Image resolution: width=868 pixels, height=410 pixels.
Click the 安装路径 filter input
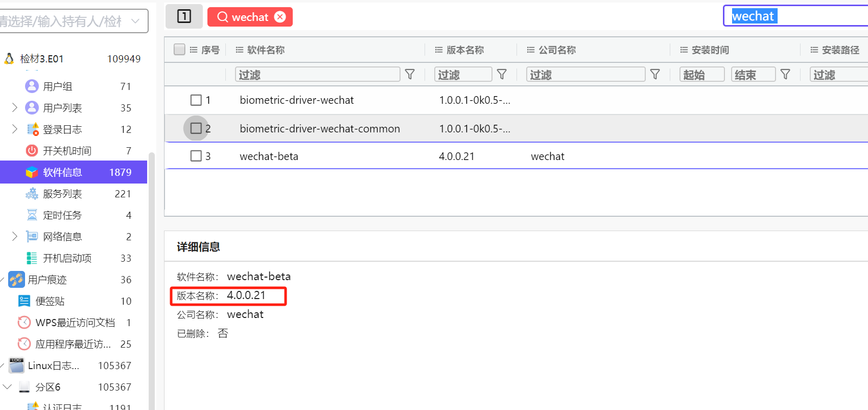pos(839,75)
